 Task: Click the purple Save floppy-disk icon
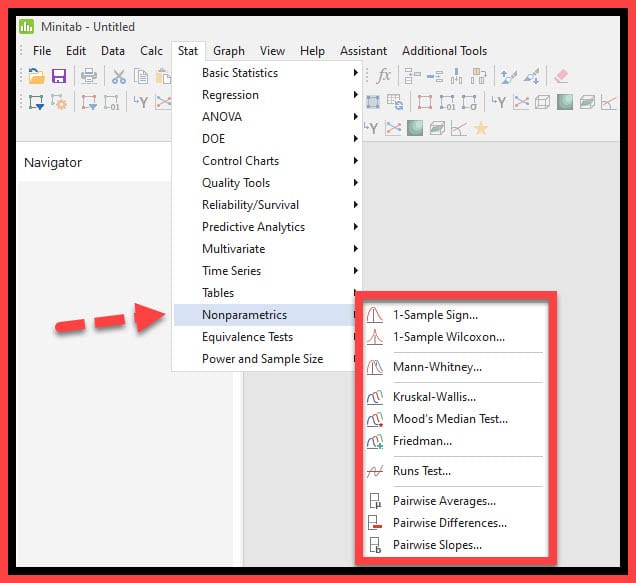pyautogui.click(x=59, y=76)
